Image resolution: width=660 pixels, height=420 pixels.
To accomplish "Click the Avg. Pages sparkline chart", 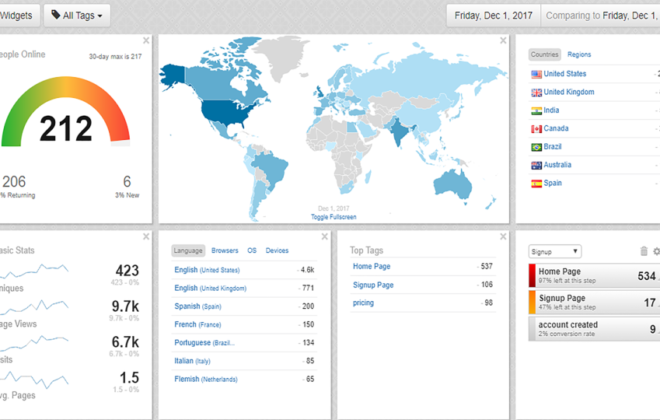I will (35, 379).
